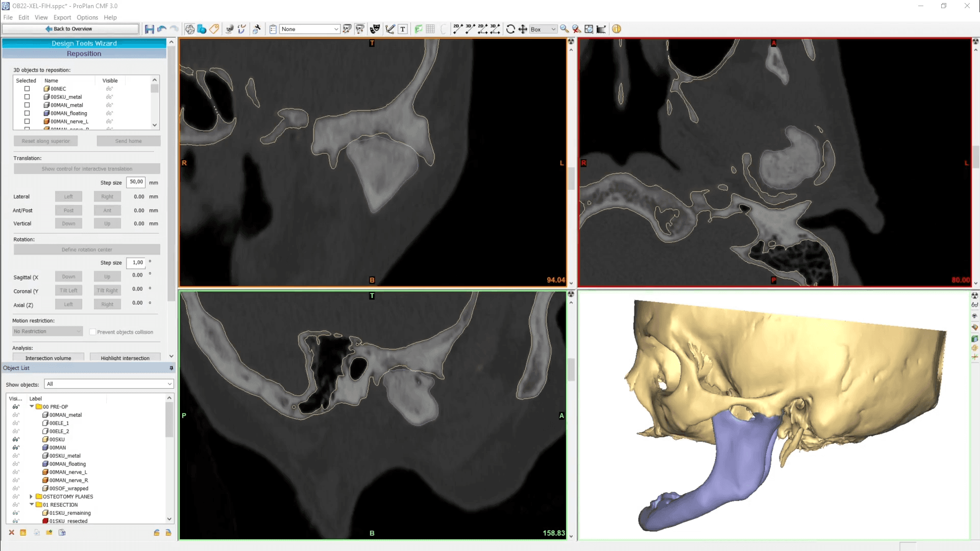Screen dimensions: 980x551
Task: Open the Help menu
Action: click(110, 17)
